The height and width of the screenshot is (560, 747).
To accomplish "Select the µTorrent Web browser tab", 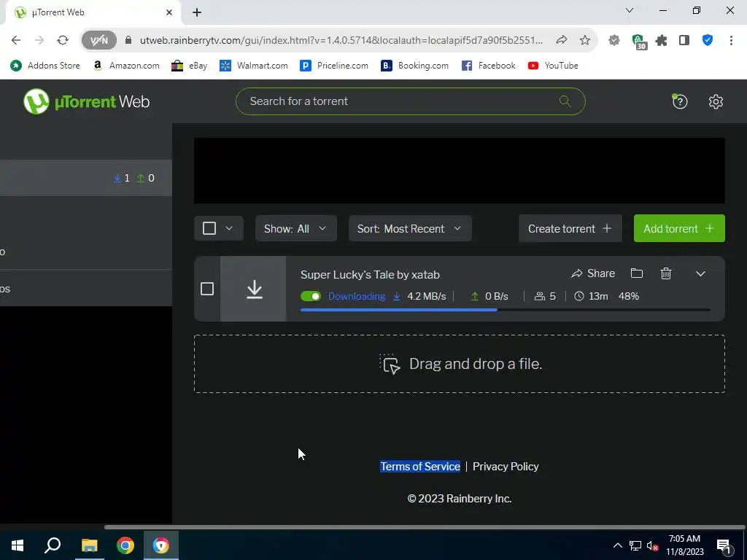I will pyautogui.click(x=93, y=13).
